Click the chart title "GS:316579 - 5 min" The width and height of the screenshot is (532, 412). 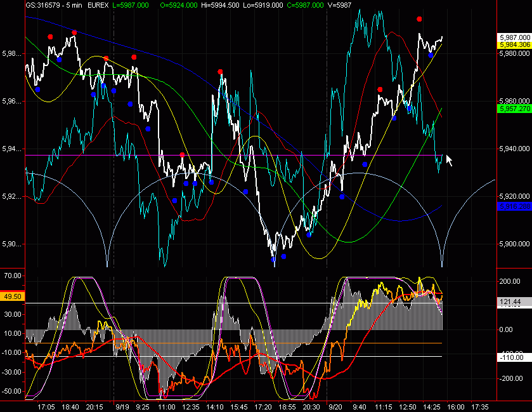pyautogui.click(x=54, y=5)
